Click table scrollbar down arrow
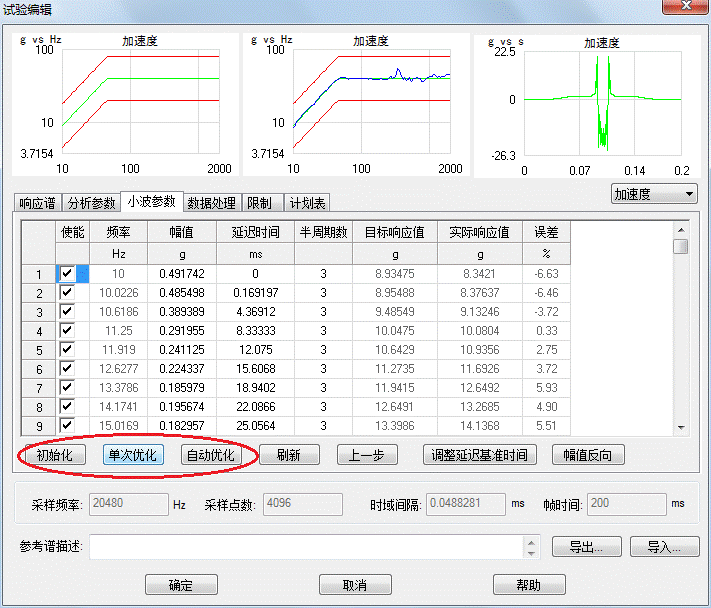Image resolution: width=711 pixels, height=608 pixels. (681, 427)
